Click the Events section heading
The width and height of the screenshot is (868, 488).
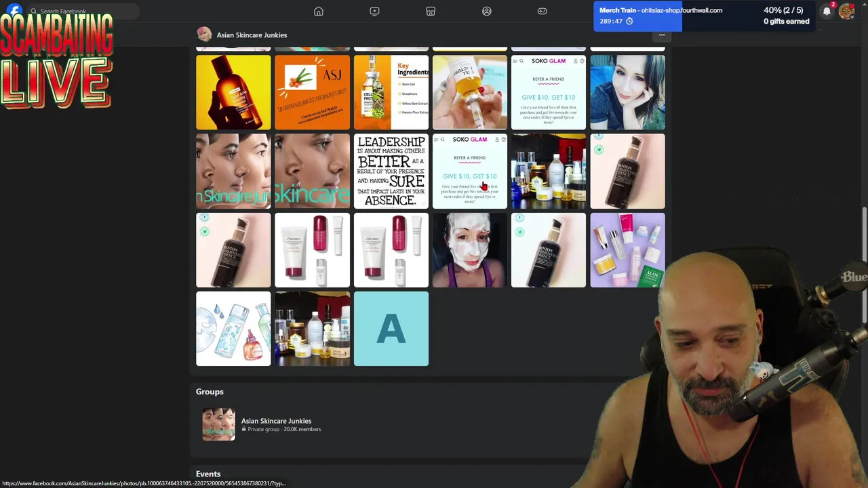pos(208,474)
